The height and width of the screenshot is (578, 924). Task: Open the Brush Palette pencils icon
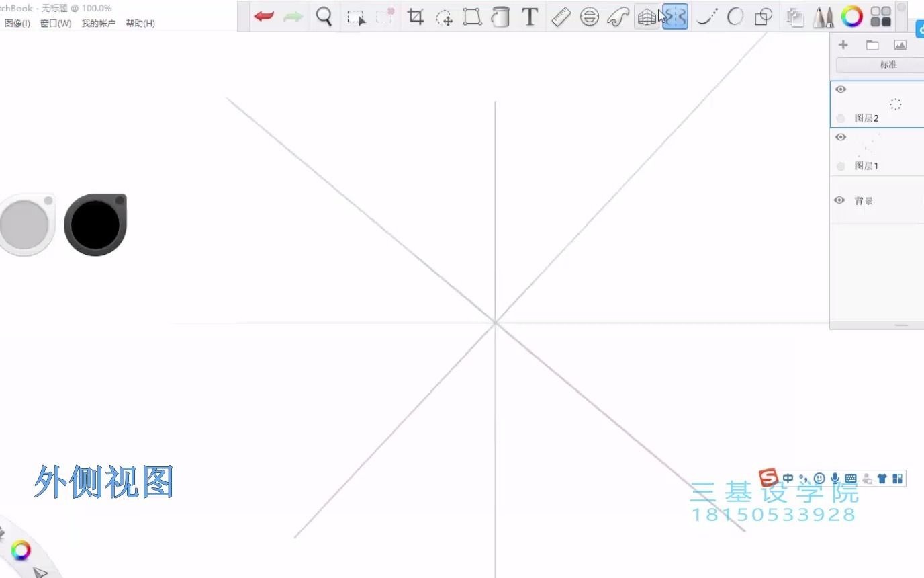click(x=823, y=17)
